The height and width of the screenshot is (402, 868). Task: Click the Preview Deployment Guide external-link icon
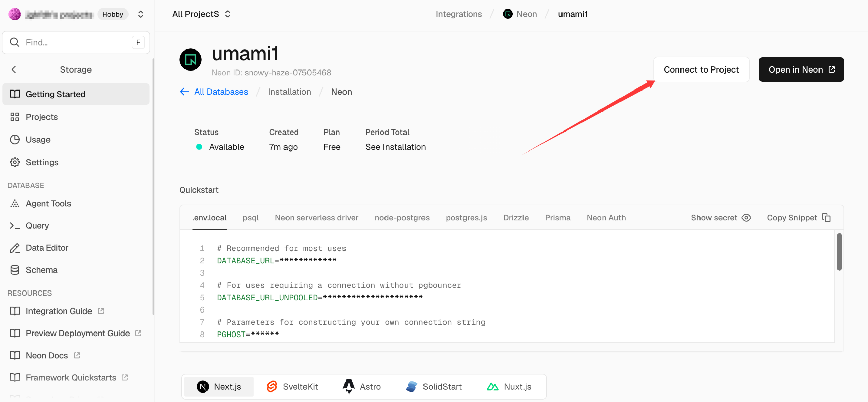point(138,333)
